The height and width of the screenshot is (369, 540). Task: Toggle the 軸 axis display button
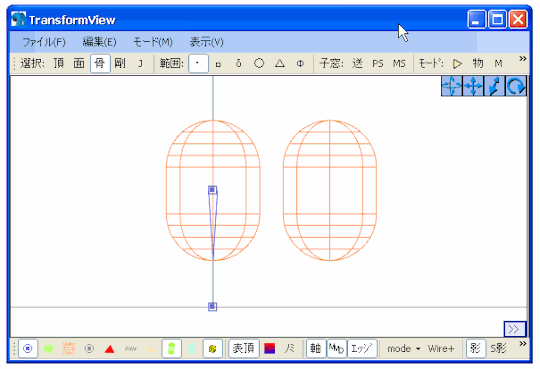(316, 349)
